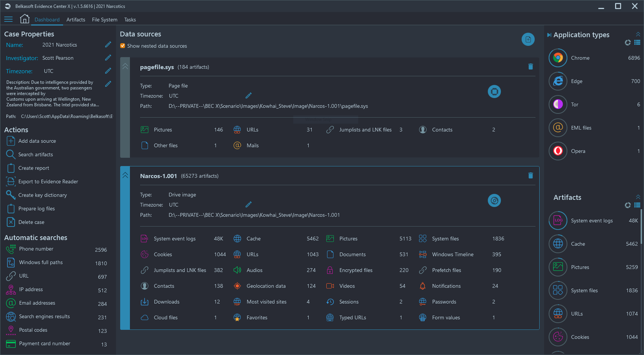The width and height of the screenshot is (644, 355).
Task: Switch Application types to list view
Action: coord(637,42)
